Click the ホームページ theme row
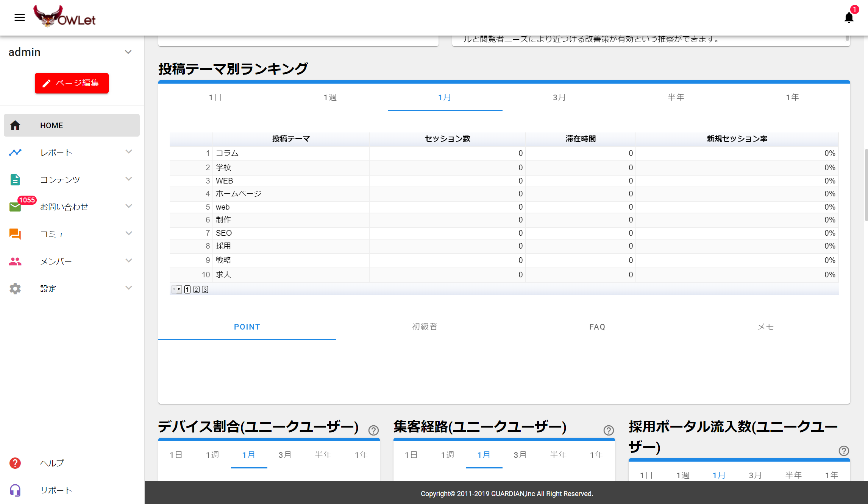This screenshot has height=504, width=868. (504, 194)
